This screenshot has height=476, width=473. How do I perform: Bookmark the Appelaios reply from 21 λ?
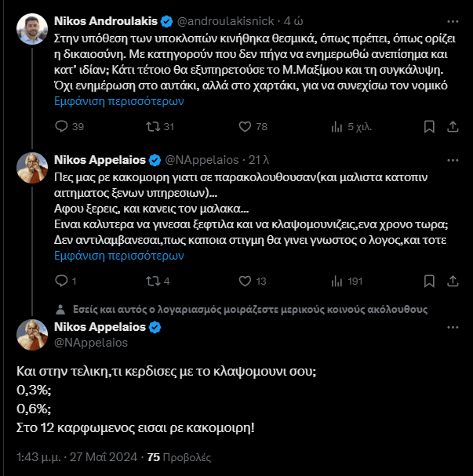(x=428, y=281)
